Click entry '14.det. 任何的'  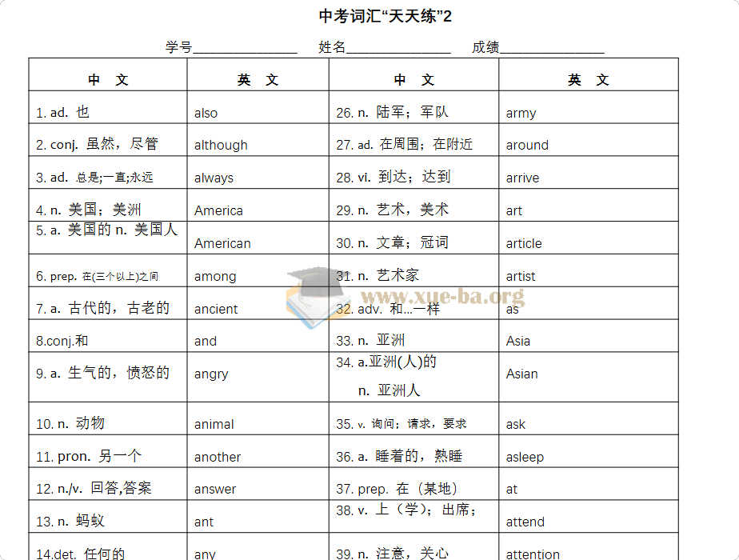coord(81,554)
